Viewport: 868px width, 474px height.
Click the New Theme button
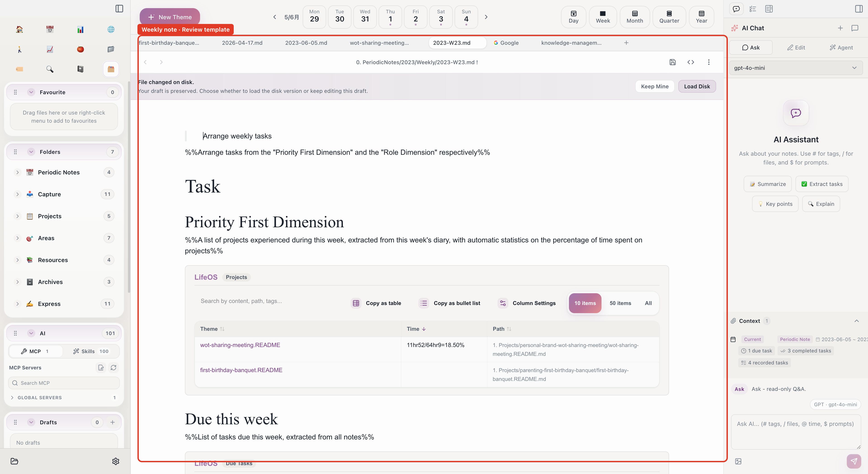click(170, 17)
